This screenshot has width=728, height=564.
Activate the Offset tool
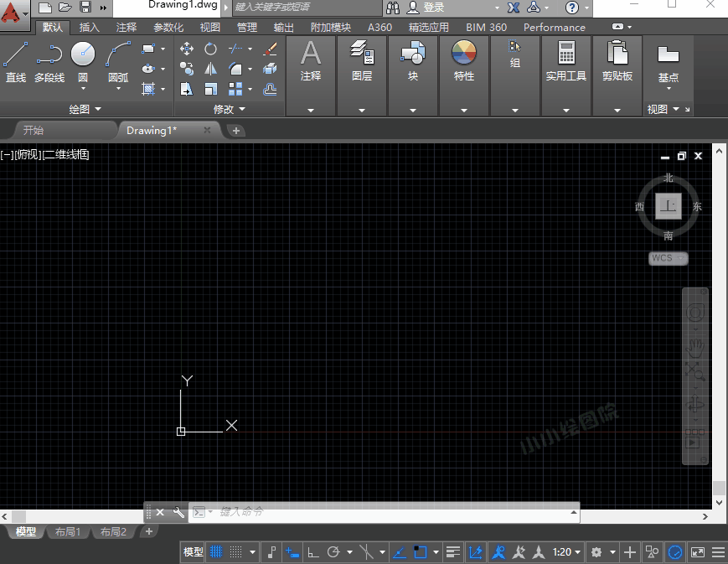pos(270,89)
